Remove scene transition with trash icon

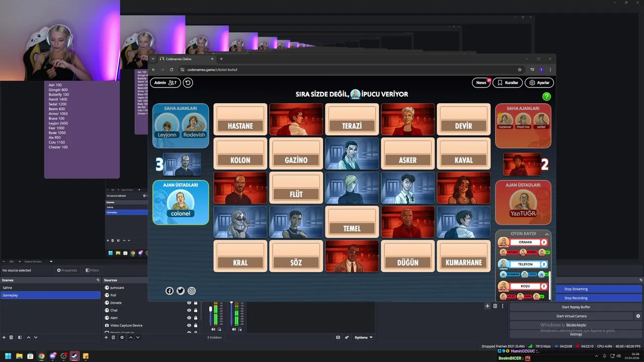tap(495, 306)
